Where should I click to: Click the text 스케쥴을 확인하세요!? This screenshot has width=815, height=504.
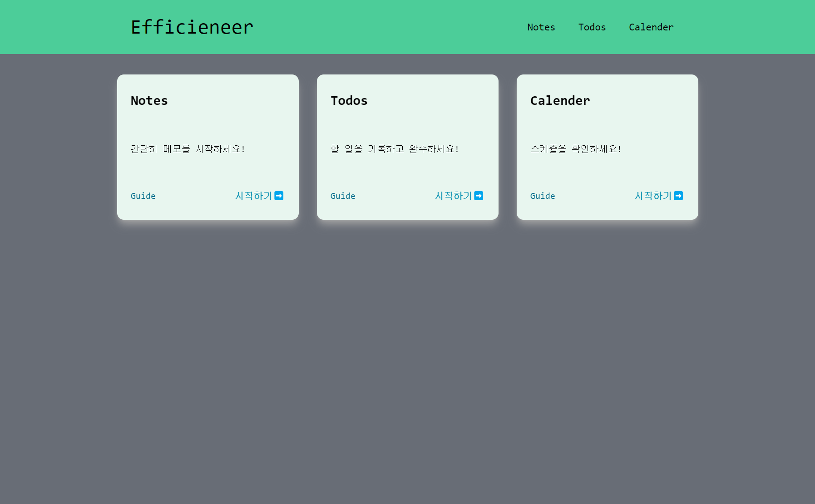pos(576,149)
